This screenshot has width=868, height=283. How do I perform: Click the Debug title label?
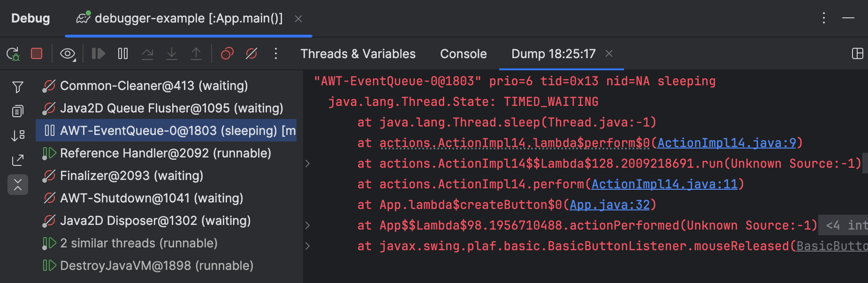click(x=30, y=18)
